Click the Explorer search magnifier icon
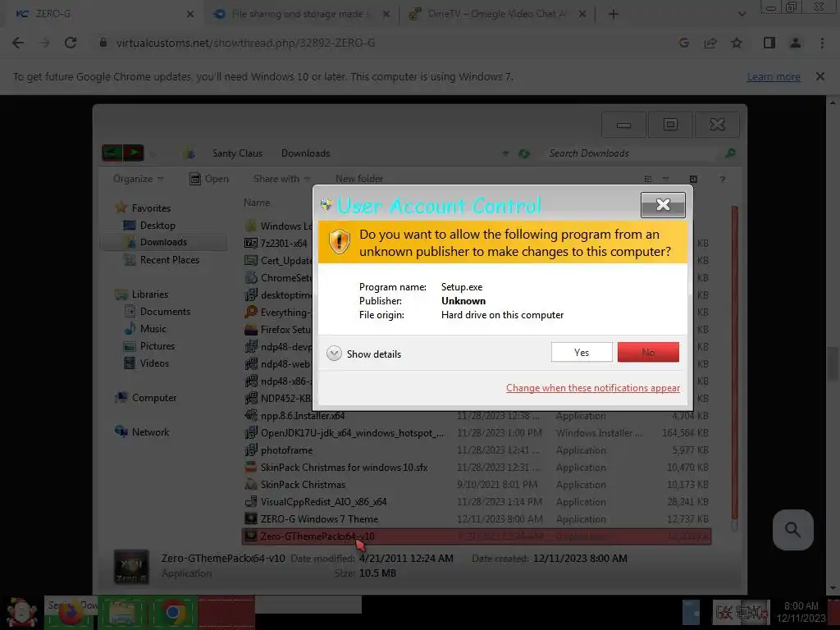This screenshot has width=840, height=630. point(729,153)
